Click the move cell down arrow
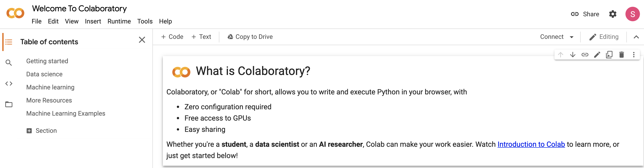 [x=573, y=55]
